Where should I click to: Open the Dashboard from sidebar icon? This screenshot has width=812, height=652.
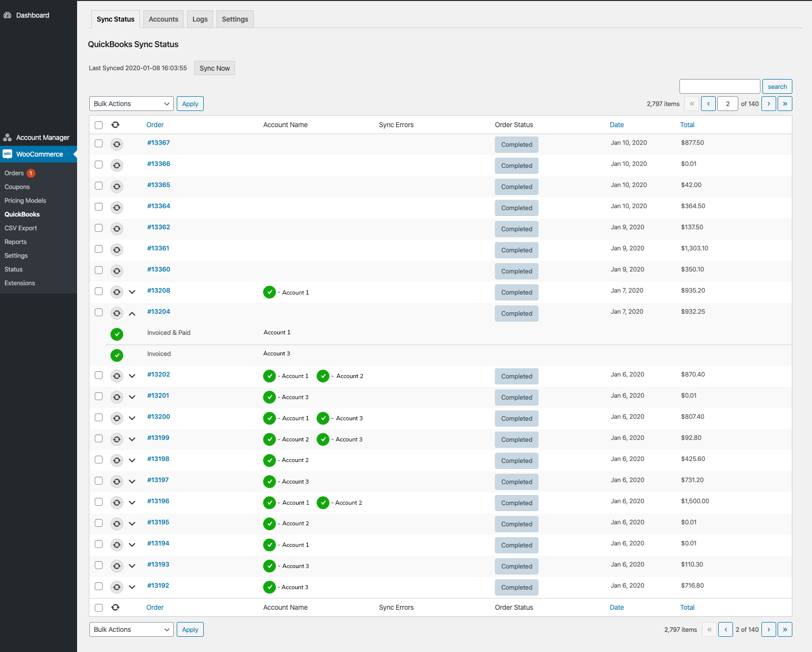click(7, 15)
